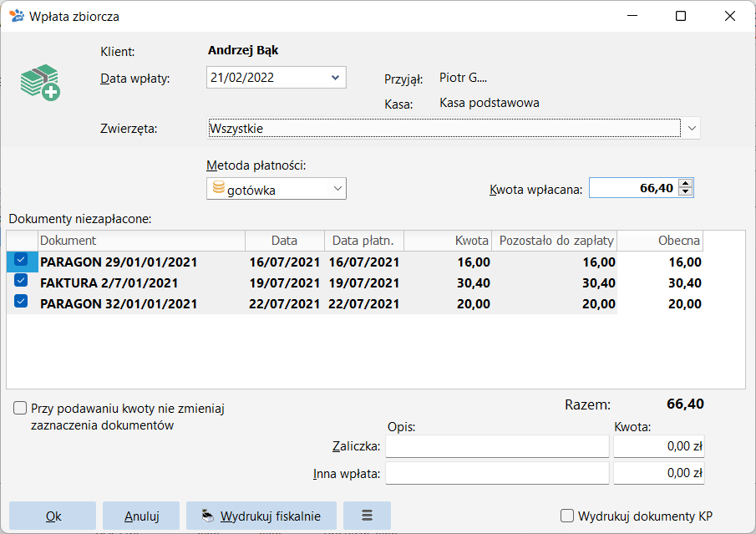756x534 pixels.
Task: Click the printer icon on Wydrukuj fiskalnie
Action: (208, 516)
